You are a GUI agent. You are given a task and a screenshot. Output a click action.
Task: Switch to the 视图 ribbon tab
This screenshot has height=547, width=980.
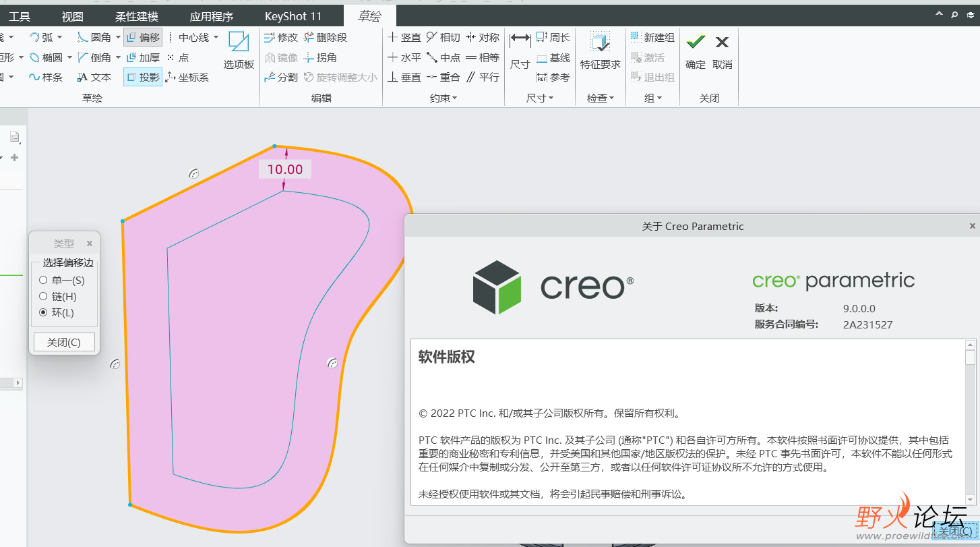pyautogui.click(x=72, y=16)
